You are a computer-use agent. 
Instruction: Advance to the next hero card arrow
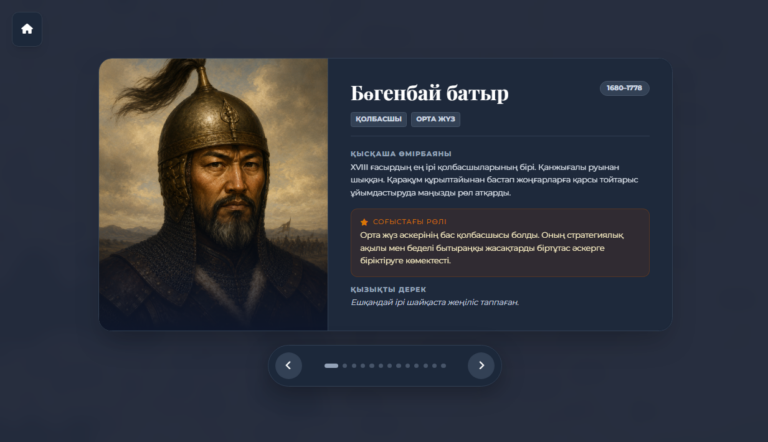click(x=481, y=366)
